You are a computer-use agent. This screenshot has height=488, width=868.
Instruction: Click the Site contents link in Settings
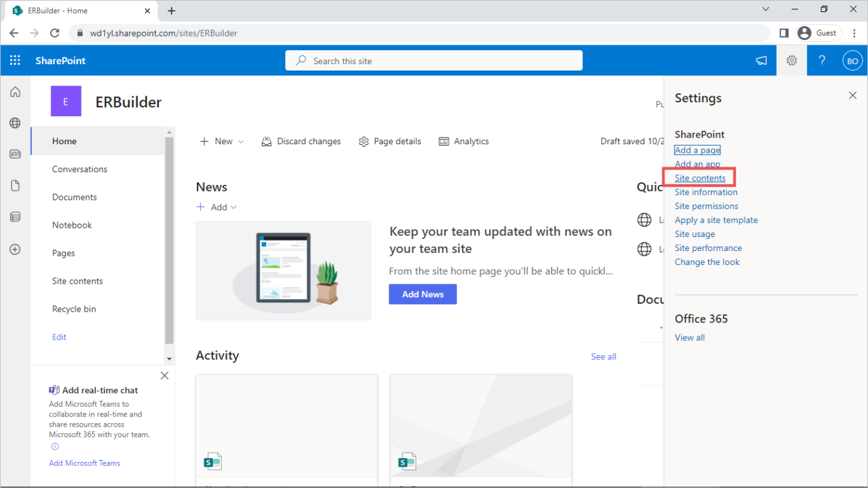click(700, 178)
